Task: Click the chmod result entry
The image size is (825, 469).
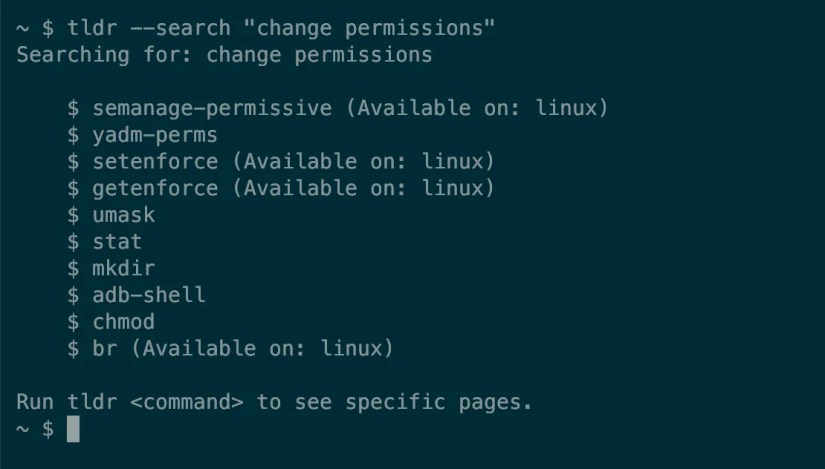Action: [x=124, y=322]
